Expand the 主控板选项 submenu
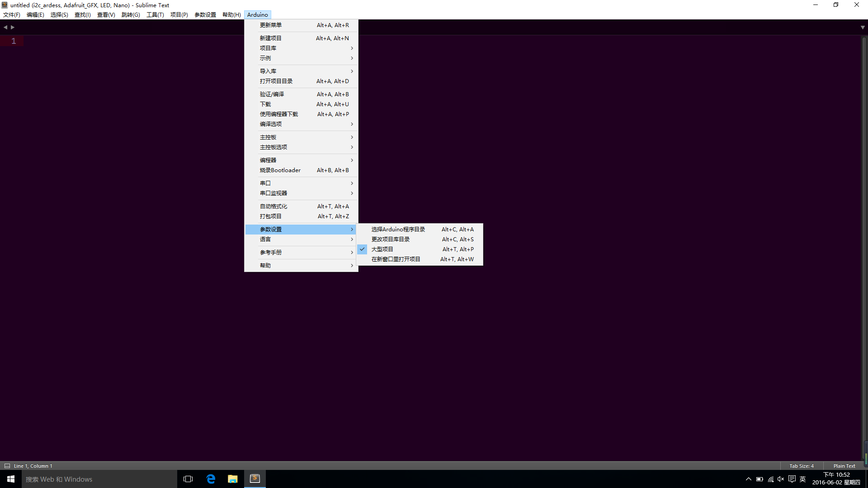Viewport: 868px width, 488px height. click(301, 147)
